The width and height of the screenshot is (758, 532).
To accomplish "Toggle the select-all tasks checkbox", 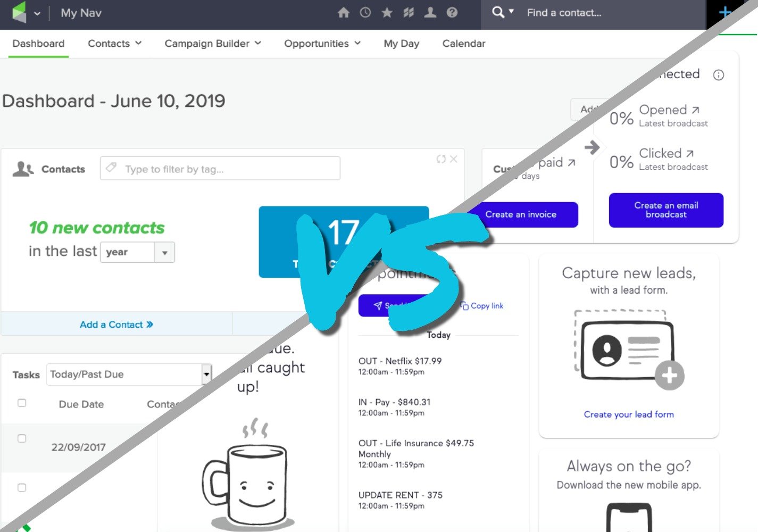I will click(22, 403).
